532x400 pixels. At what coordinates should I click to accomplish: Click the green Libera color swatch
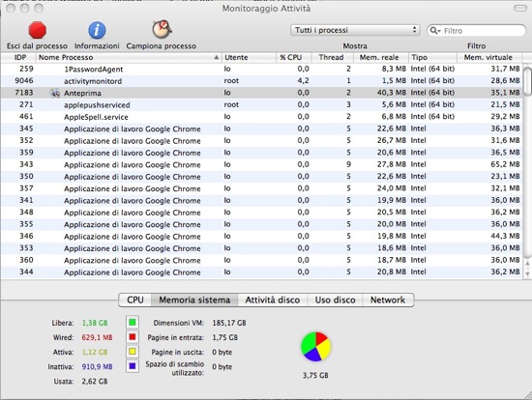(133, 323)
